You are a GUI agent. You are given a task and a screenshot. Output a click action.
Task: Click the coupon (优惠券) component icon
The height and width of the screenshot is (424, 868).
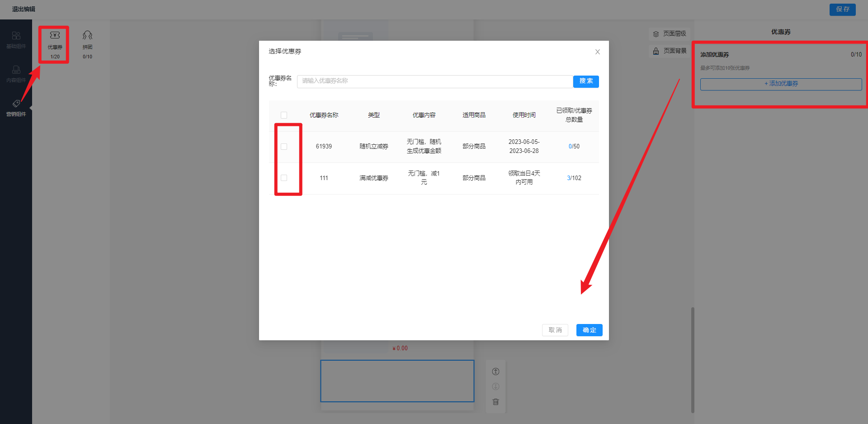[55, 36]
